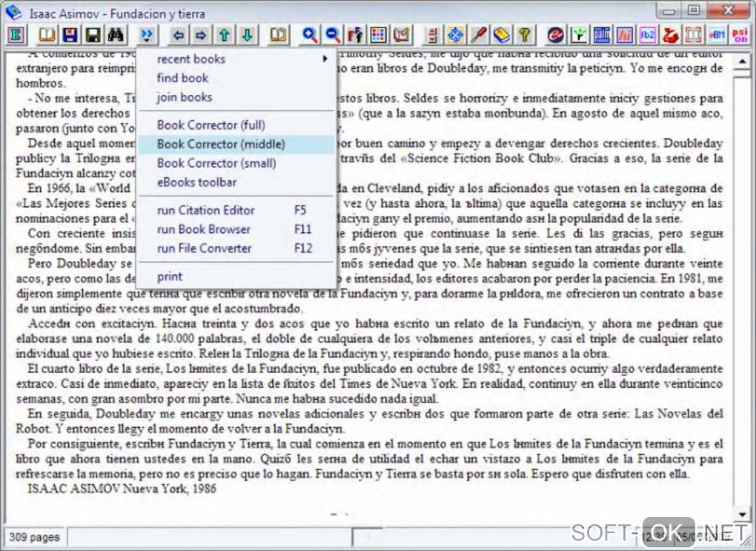Click the binoculars search icon
Image resolution: width=756 pixels, height=551 pixels.
point(116,35)
